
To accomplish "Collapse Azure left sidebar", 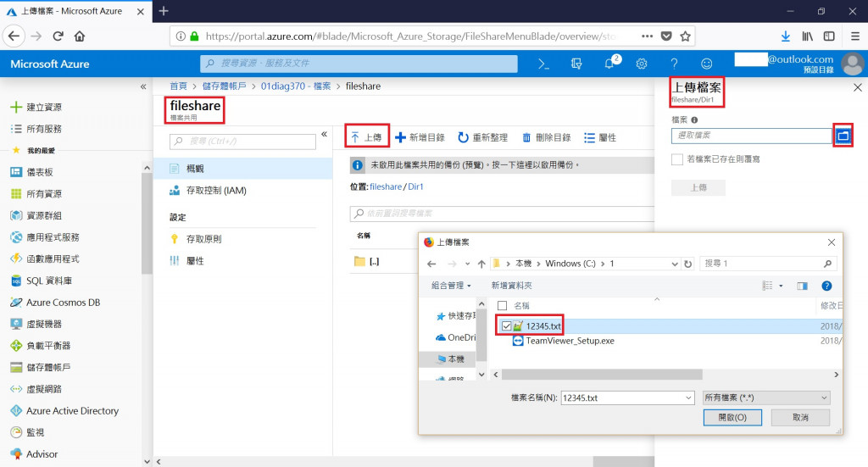I will pyautogui.click(x=142, y=86).
